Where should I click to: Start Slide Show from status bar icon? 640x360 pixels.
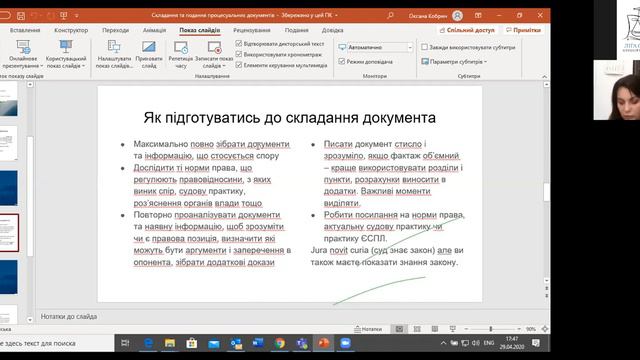(452, 329)
